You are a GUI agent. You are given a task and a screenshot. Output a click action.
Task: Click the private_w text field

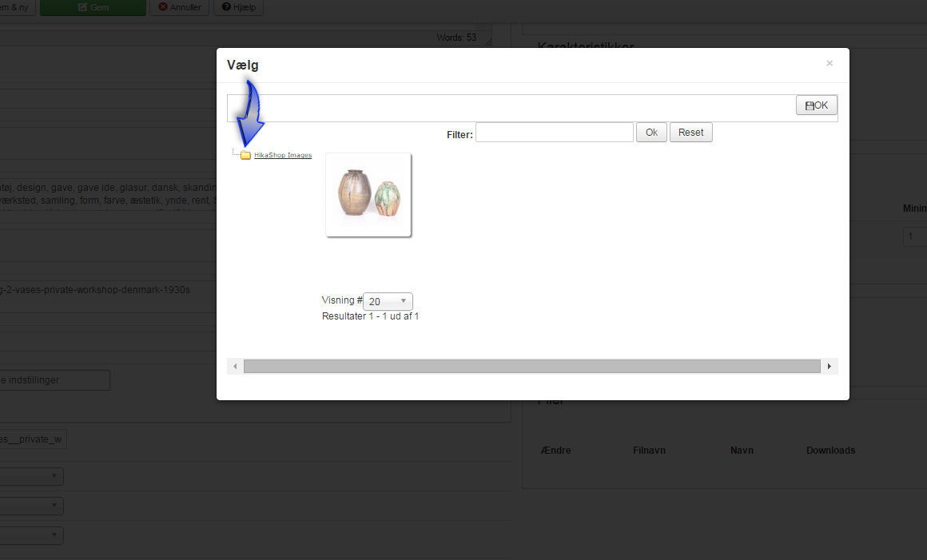tap(33, 439)
